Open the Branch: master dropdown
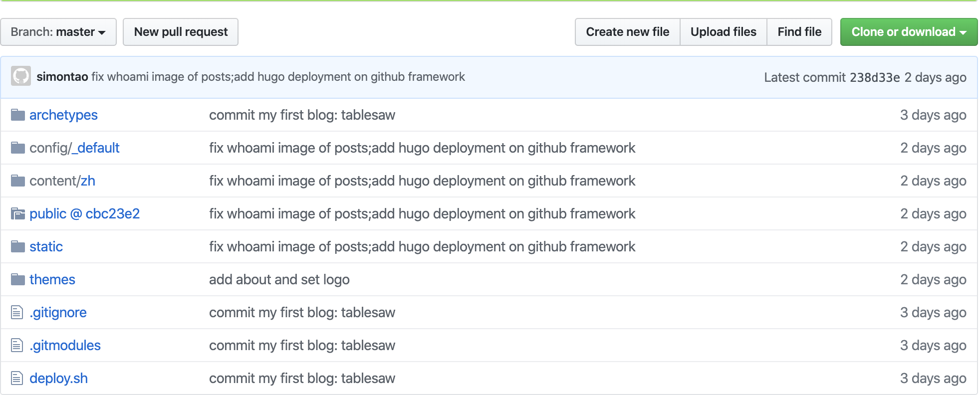 (x=58, y=32)
